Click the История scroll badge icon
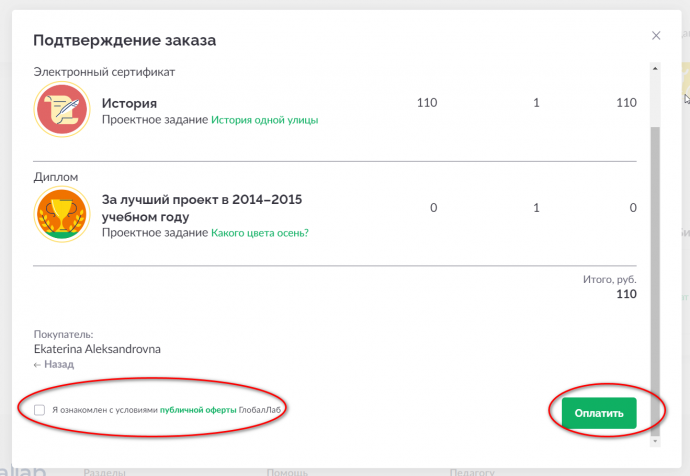 pyautogui.click(x=62, y=110)
